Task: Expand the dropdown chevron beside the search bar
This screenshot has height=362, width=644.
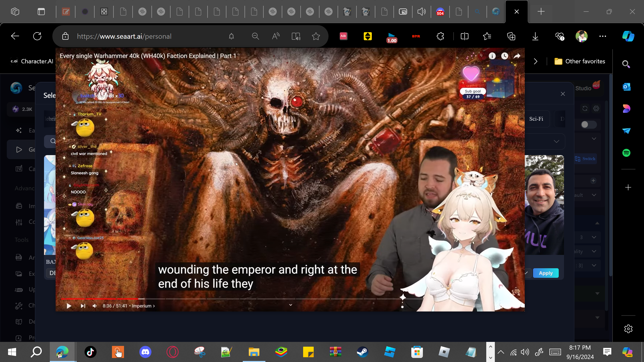Action: click(556, 141)
